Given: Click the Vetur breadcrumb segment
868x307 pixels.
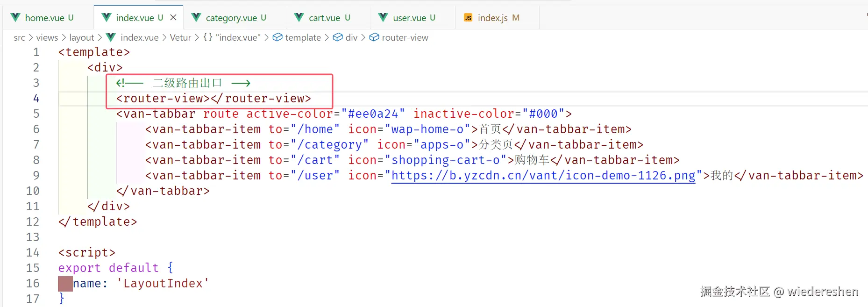Looking at the screenshot, I should click(180, 37).
